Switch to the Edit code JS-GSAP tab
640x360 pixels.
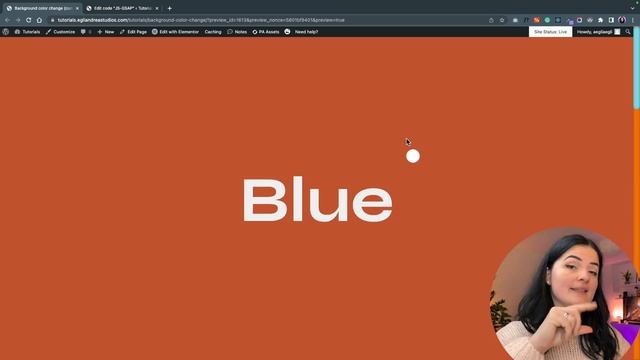(122, 8)
